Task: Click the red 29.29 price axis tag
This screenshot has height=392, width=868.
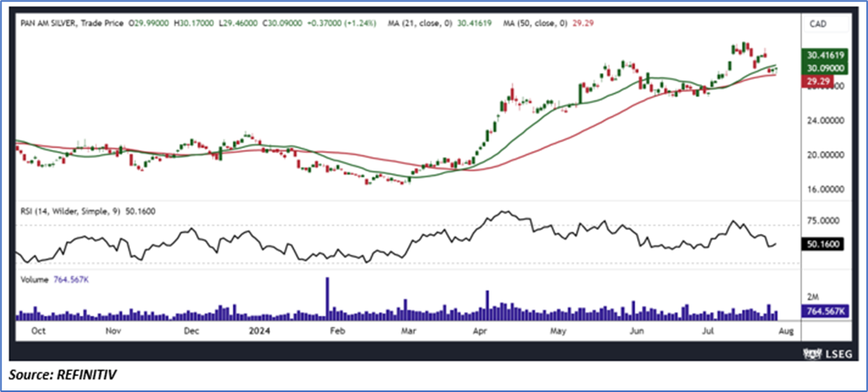Action: tap(817, 81)
